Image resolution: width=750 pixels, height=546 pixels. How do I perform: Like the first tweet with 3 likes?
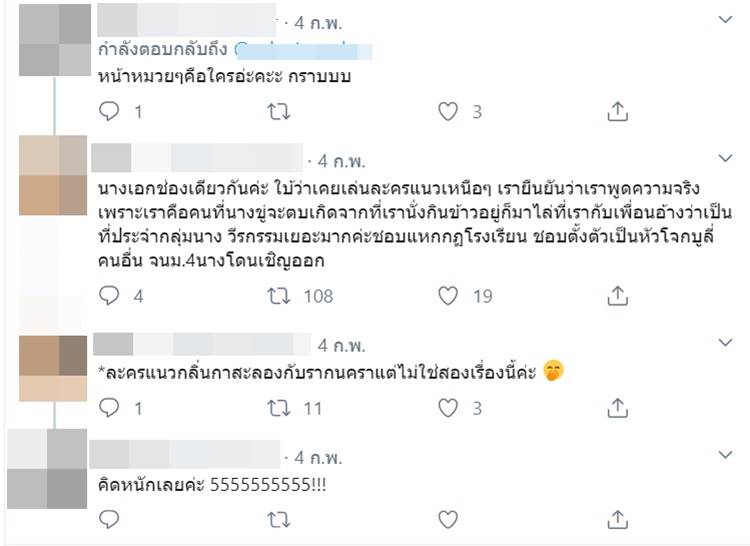(449, 111)
